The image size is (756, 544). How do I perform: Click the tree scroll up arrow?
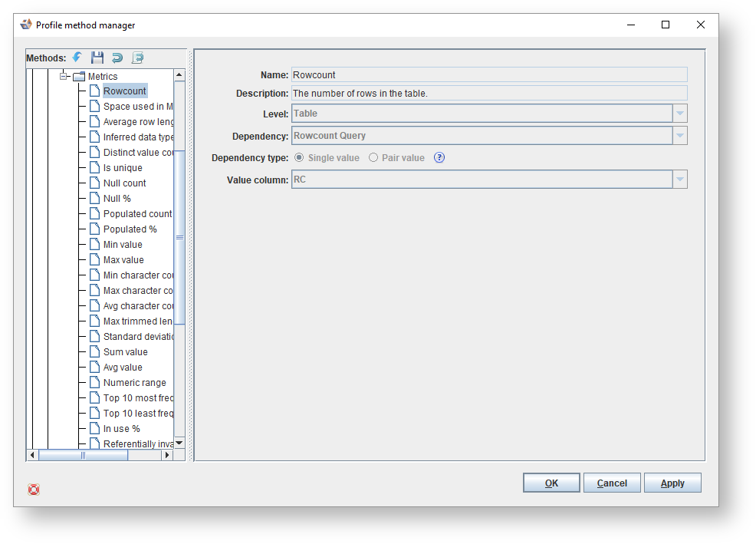179,75
